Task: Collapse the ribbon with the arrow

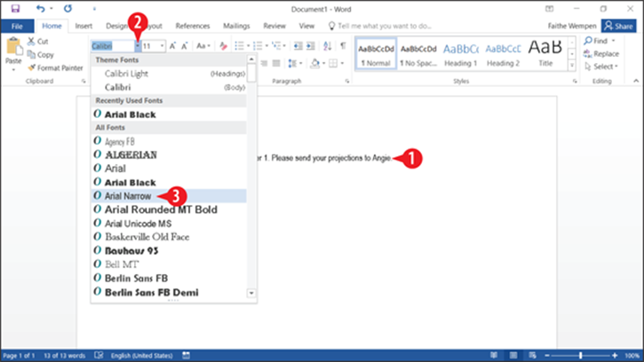Action: [636, 81]
